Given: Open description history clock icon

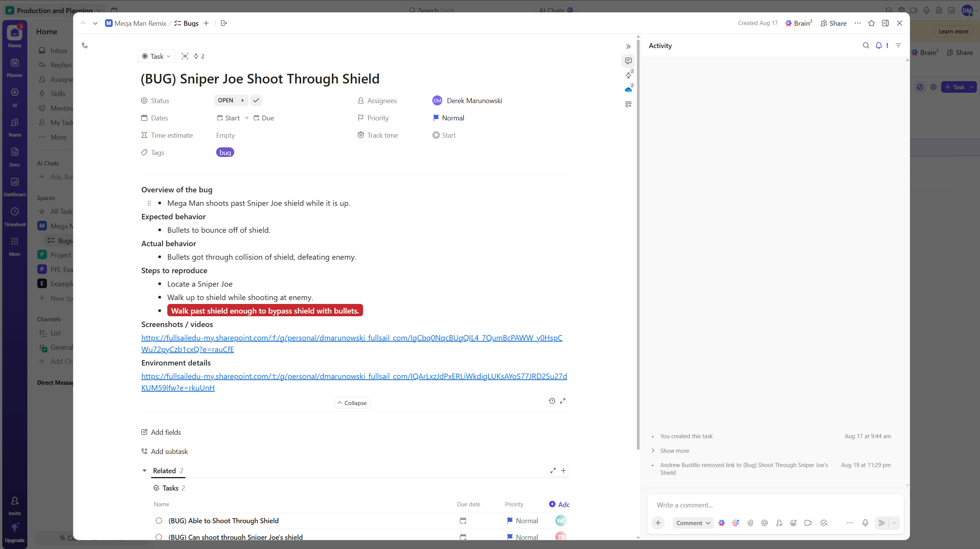Looking at the screenshot, I should pyautogui.click(x=552, y=401).
